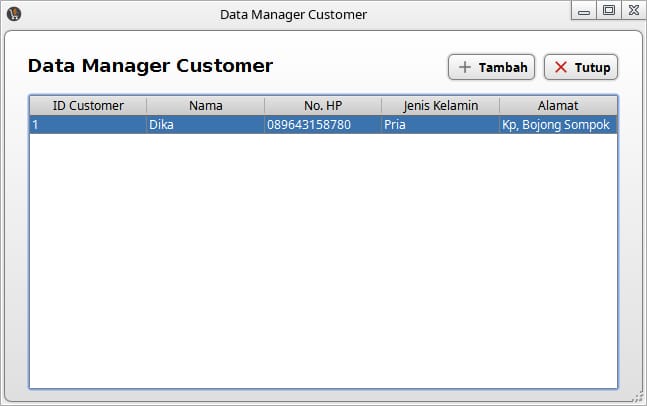Click the empty area below the table row
Image resolution: width=647 pixels, height=406 pixels.
click(323, 260)
